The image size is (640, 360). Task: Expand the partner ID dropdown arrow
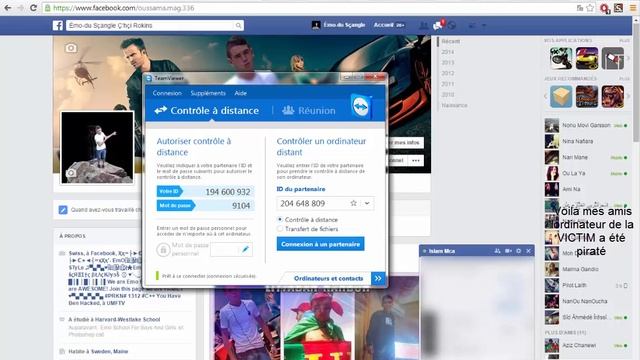[367, 203]
